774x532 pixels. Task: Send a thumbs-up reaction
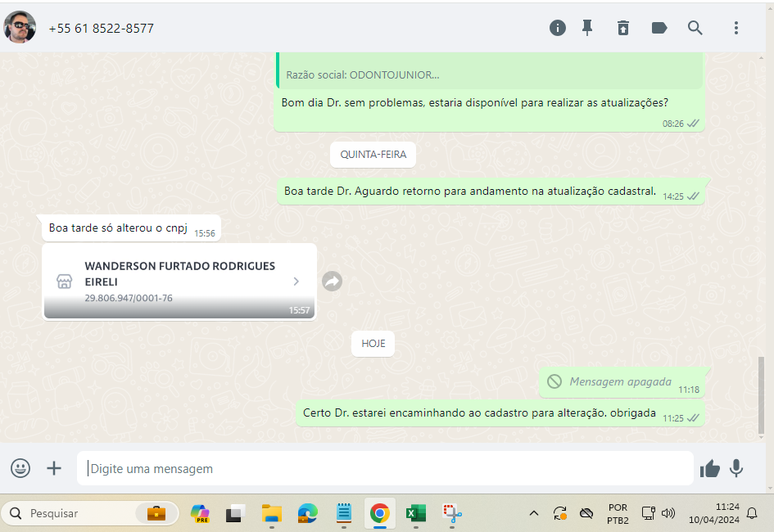709,468
